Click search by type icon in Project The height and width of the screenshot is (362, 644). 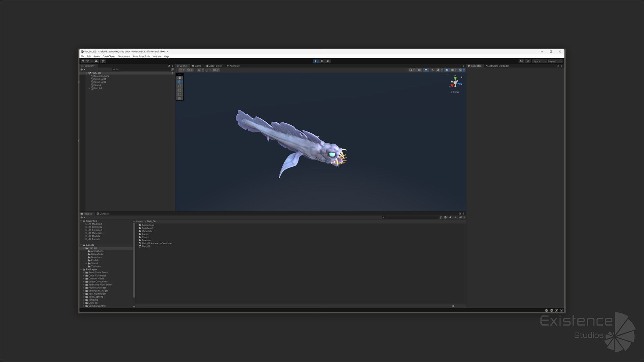coord(445,218)
